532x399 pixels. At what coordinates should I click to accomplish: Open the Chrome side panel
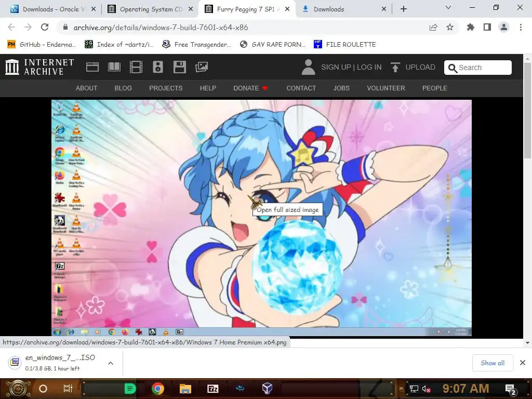tap(487, 27)
